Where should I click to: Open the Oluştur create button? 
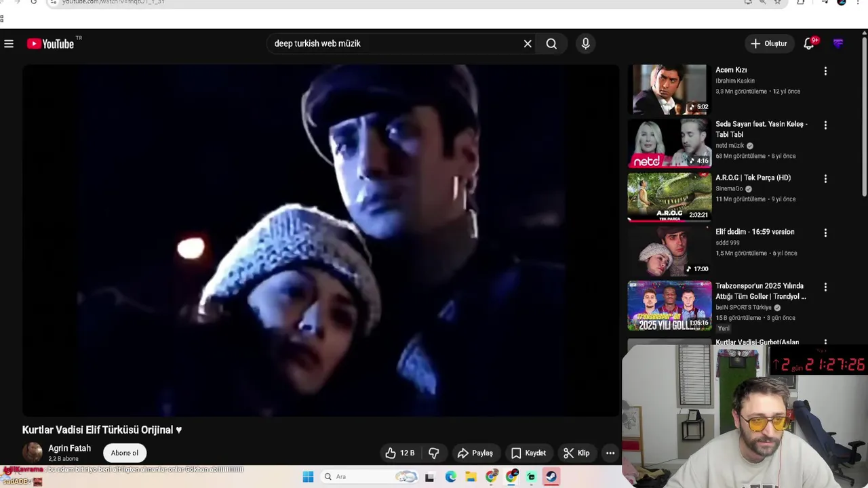[769, 43]
